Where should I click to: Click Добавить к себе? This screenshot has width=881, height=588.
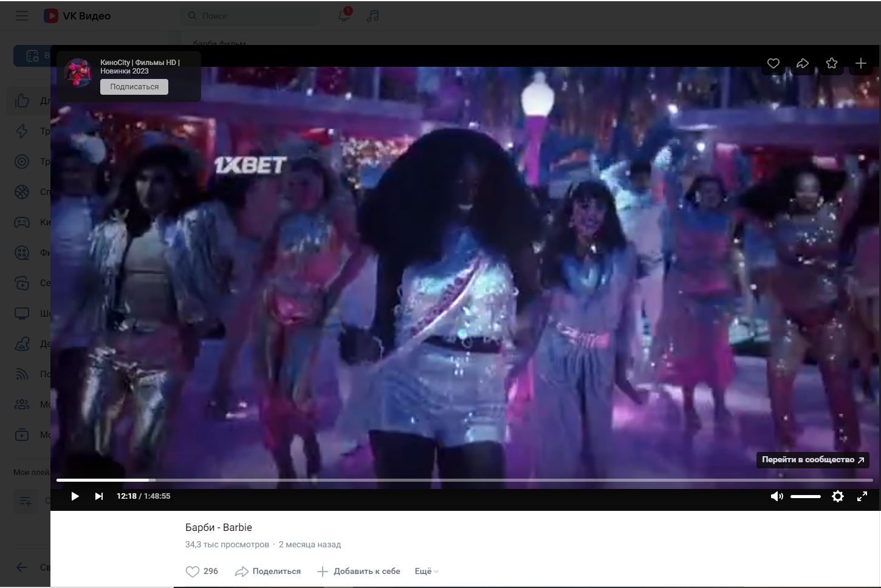(359, 571)
